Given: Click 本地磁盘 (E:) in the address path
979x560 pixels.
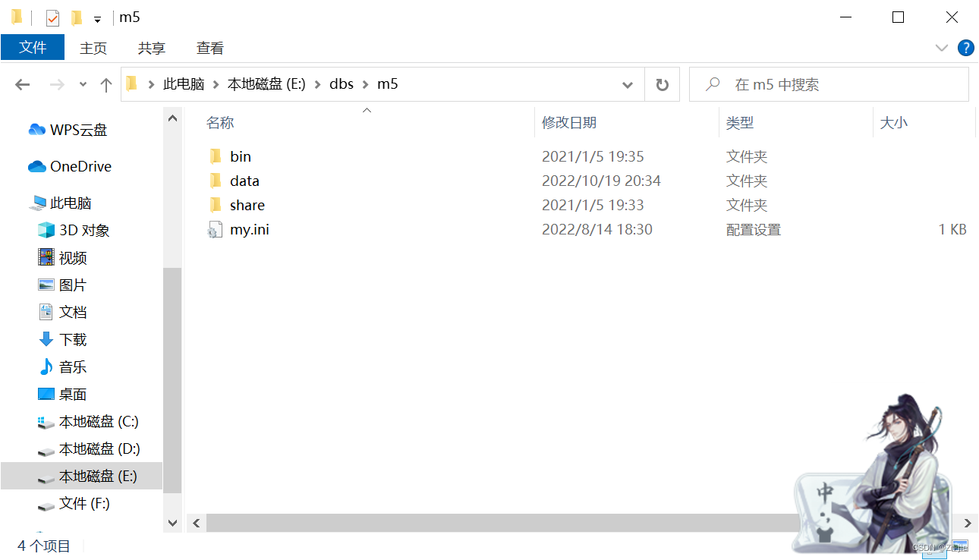Looking at the screenshot, I should click(x=266, y=84).
